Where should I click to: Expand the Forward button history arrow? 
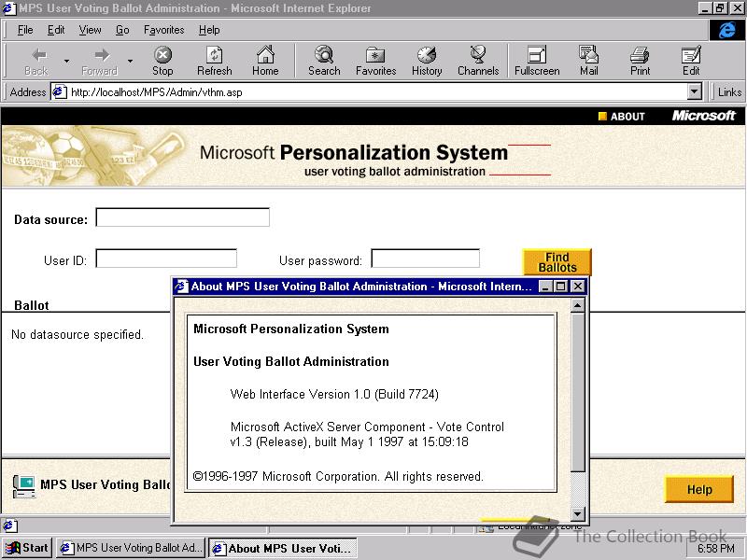coord(130,61)
